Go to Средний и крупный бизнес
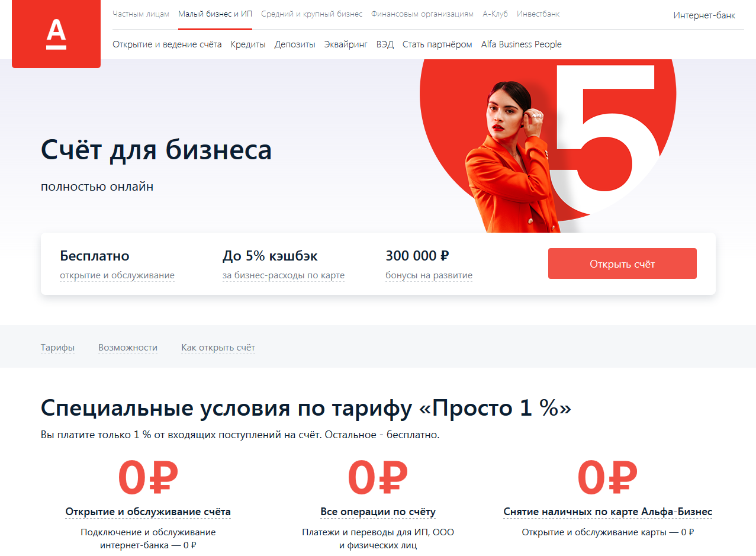This screenshot has height=556, width=756. (x=311, y=14)
